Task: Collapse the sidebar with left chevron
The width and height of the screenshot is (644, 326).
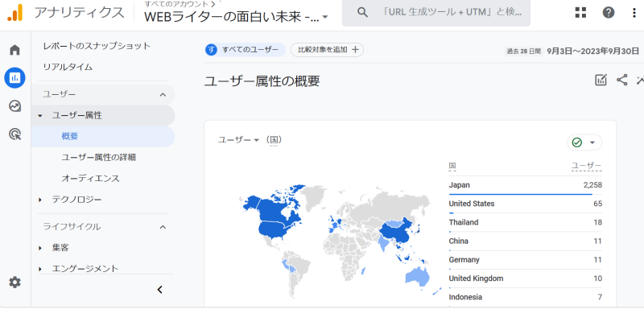Action: coord(159,290)
